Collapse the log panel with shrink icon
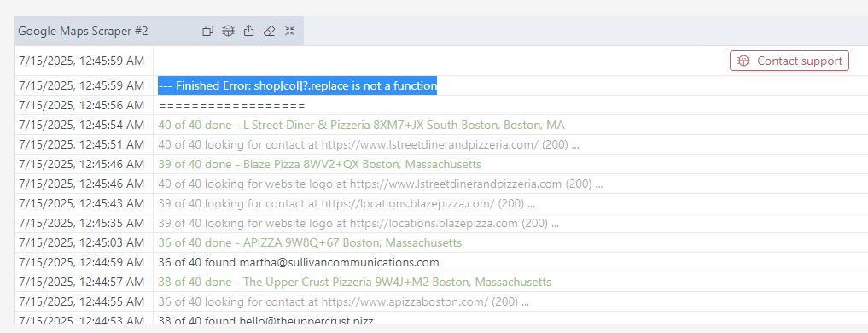The image size is (868, 333). [290, 31]
